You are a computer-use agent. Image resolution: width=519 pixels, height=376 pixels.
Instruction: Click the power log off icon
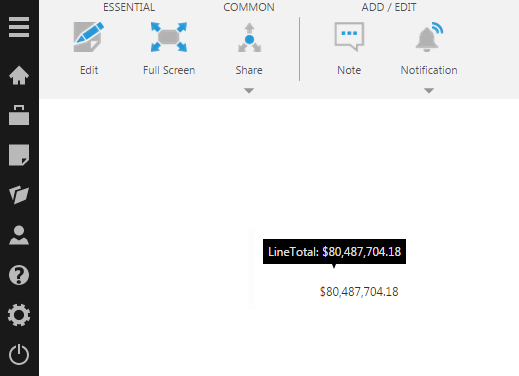[x=19, y=354]
